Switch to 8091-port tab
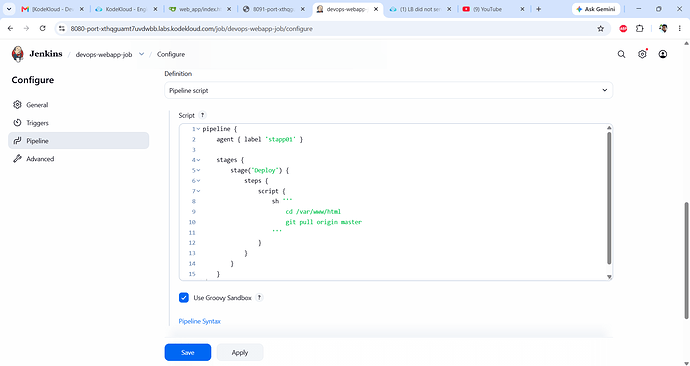The height and width of the screenshot is (366, 690). point(274,9)
